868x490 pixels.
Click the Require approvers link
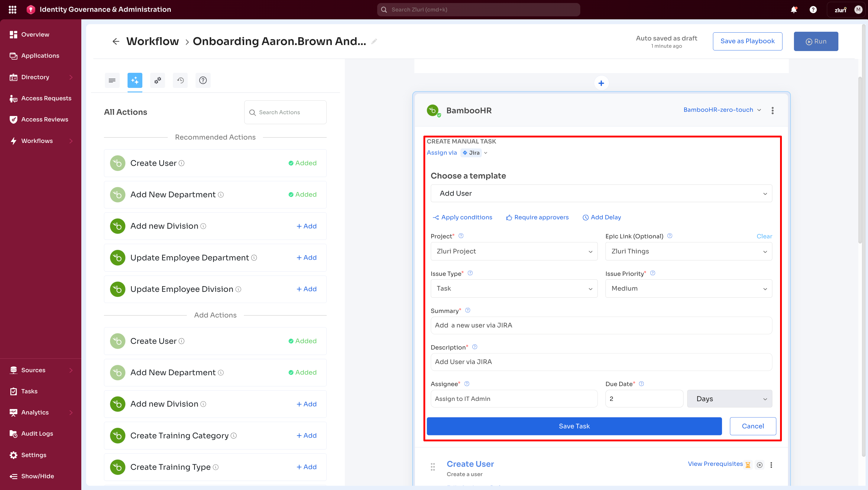coord(537,217)
